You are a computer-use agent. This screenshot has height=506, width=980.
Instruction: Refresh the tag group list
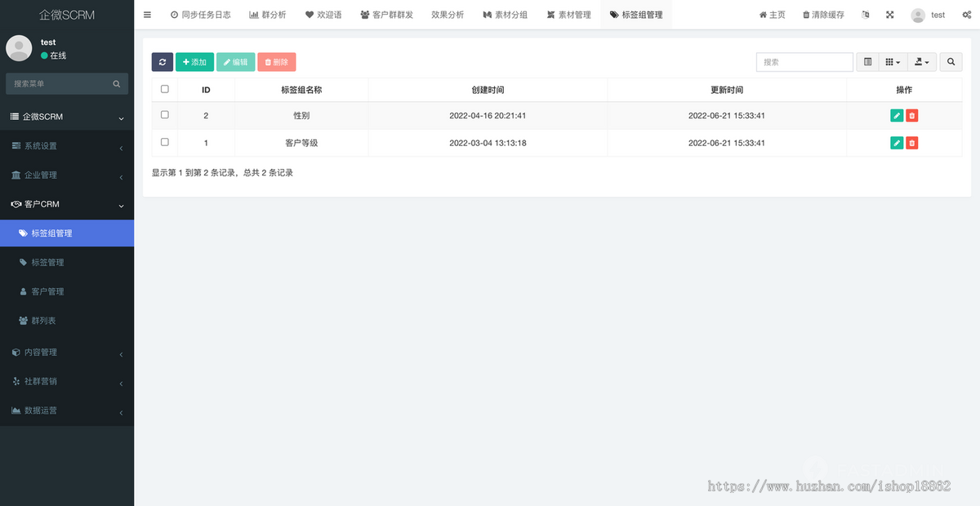(x=162, y=61)
